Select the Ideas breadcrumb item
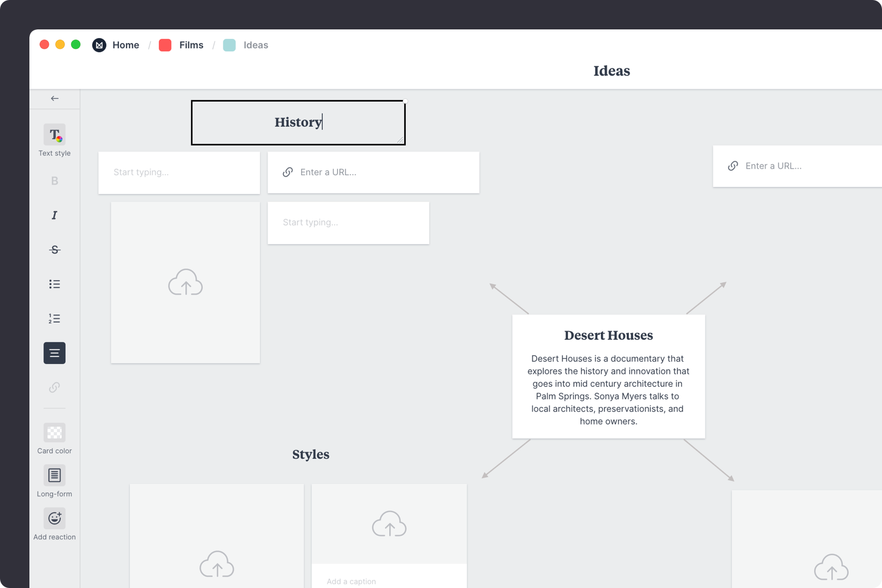 click(x=255, y=45)
